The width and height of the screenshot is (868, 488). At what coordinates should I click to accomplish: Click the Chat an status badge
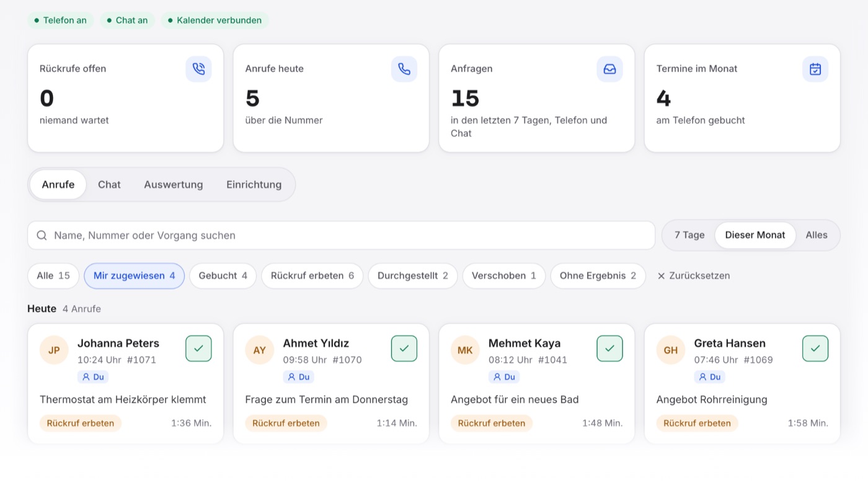click(127, 20)
